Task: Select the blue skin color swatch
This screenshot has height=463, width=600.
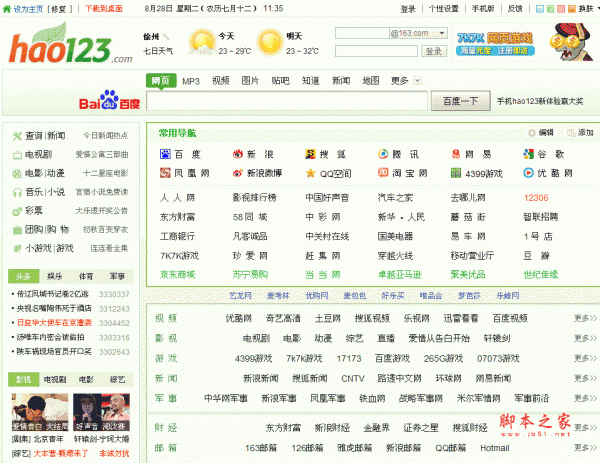Action: tap(540, 8)
